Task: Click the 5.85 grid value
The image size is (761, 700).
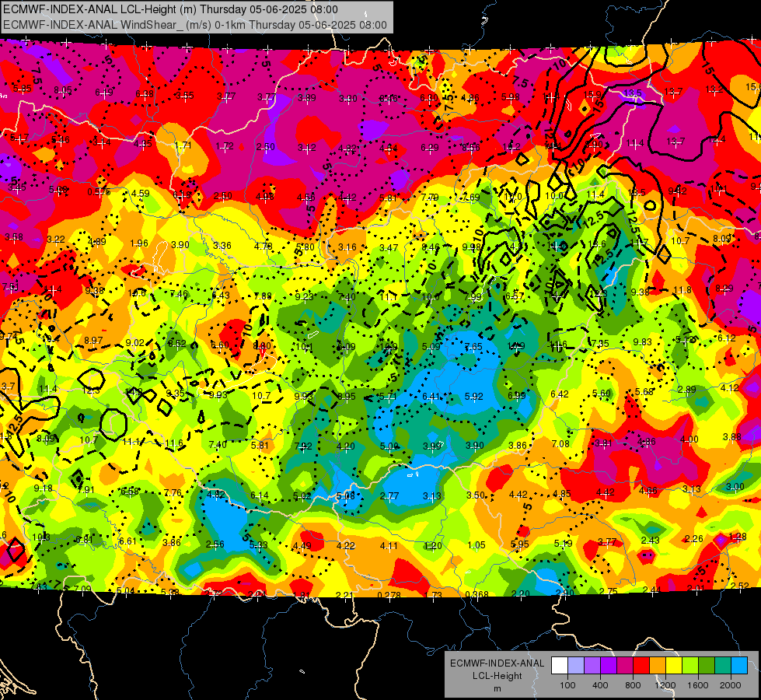Action: tap(23, 89)
